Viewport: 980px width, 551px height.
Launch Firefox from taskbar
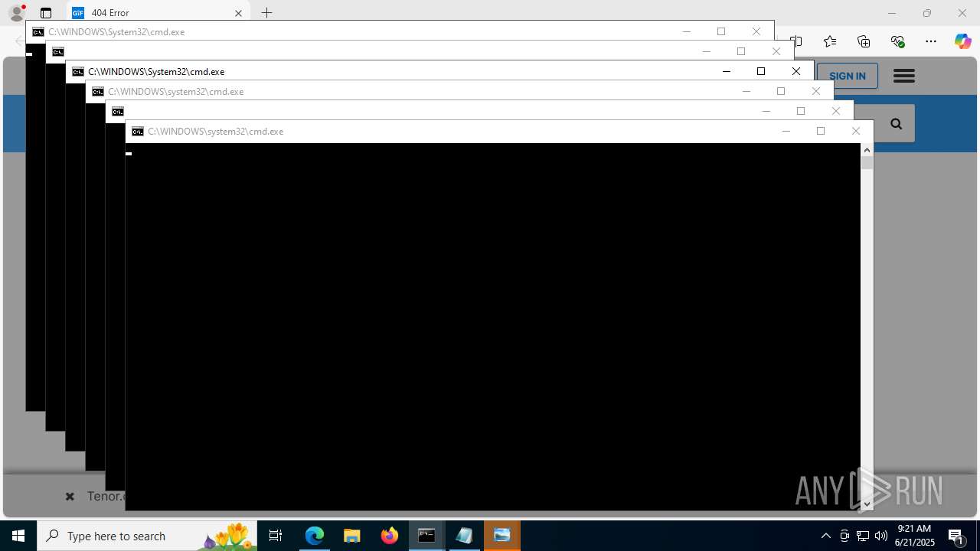point(390,536)
